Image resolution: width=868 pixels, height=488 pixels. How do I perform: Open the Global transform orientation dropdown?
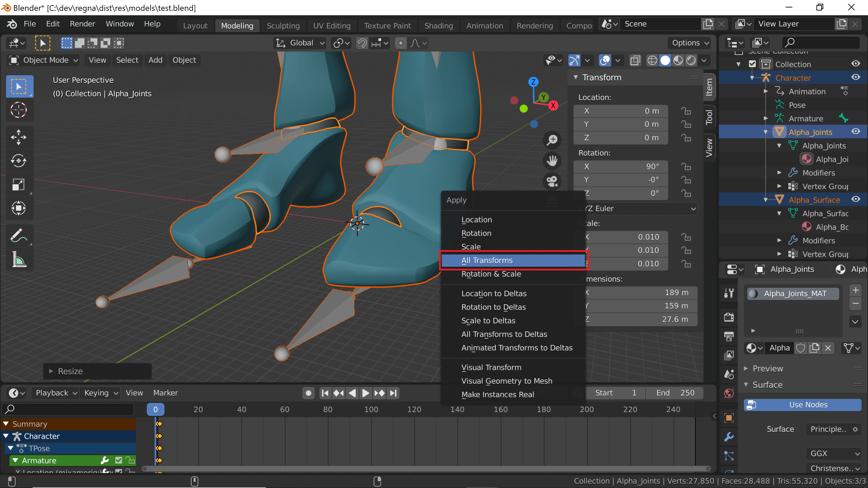[300, 43]
